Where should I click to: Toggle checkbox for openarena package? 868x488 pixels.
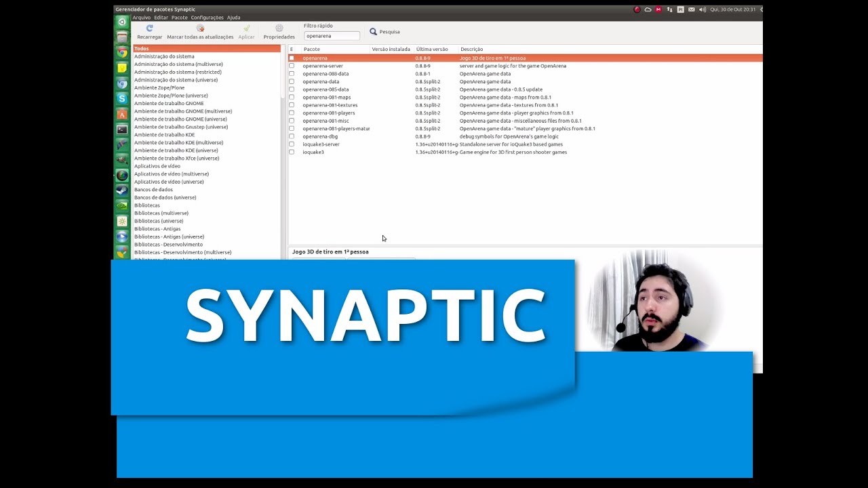292,58
